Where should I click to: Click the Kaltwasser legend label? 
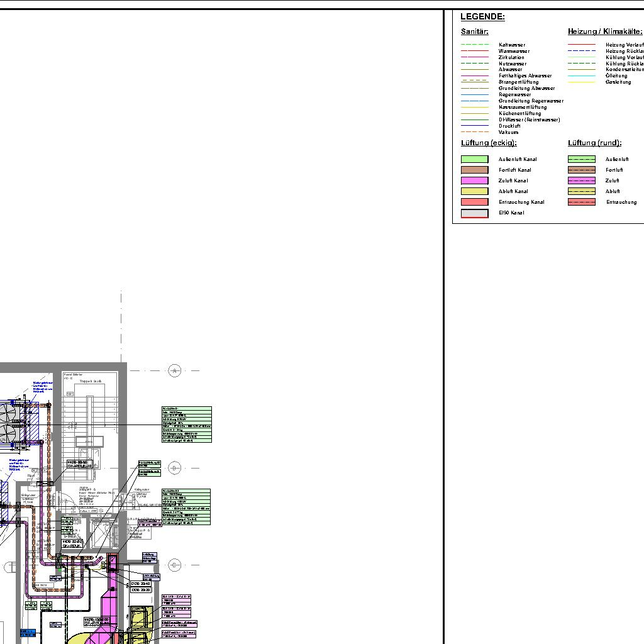512,45
